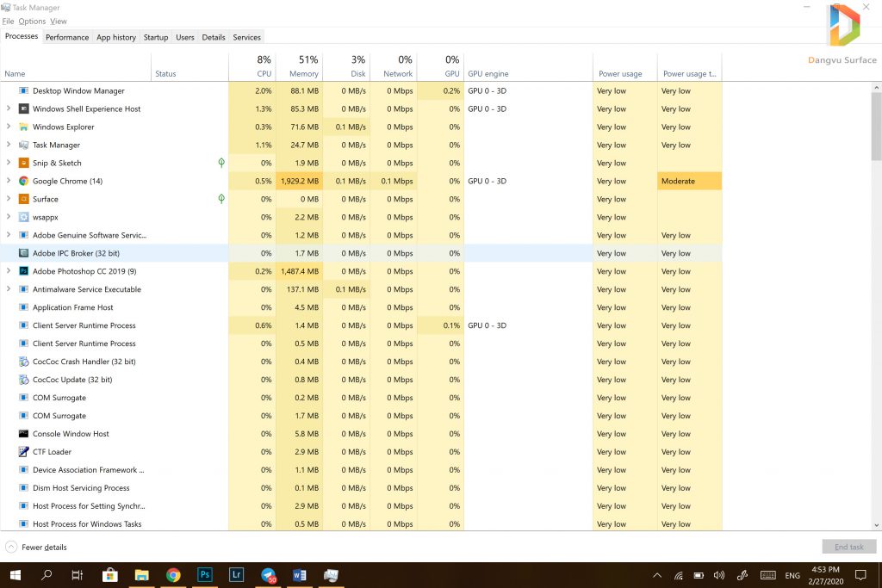Open the Options menu
882x588 pixels.
click(x=32, y=21)
